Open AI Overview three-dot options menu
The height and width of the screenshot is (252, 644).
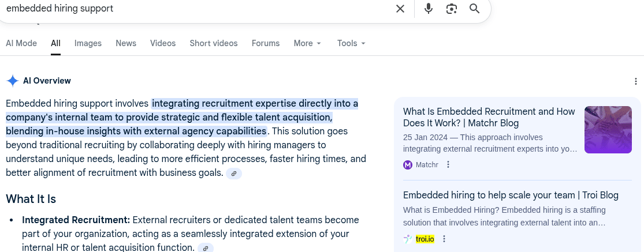tap(636, 81)
